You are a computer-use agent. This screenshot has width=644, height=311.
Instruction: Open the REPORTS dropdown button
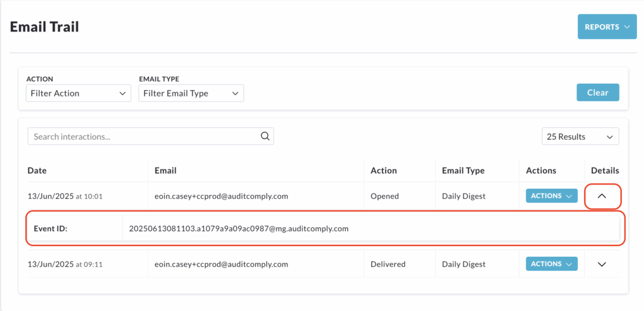[607, 27]
